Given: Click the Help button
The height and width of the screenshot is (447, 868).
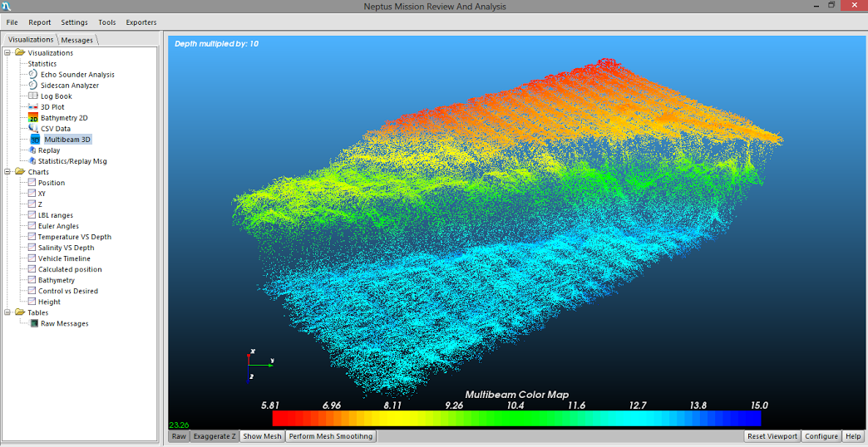Looking at the screenshot, I should point(853,436).
